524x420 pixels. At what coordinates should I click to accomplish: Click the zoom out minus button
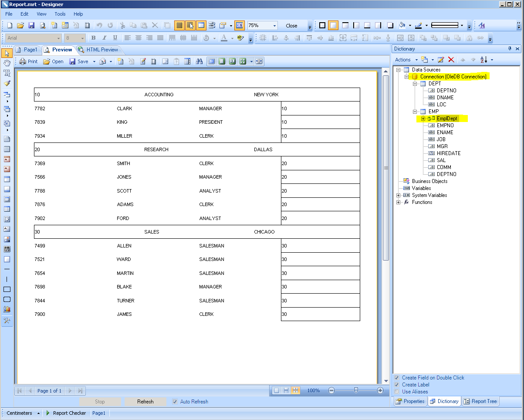[x=331, y=391]
